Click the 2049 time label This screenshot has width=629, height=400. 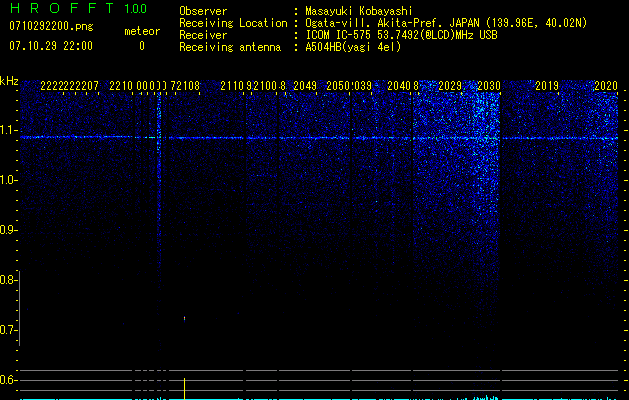[305, 86]
